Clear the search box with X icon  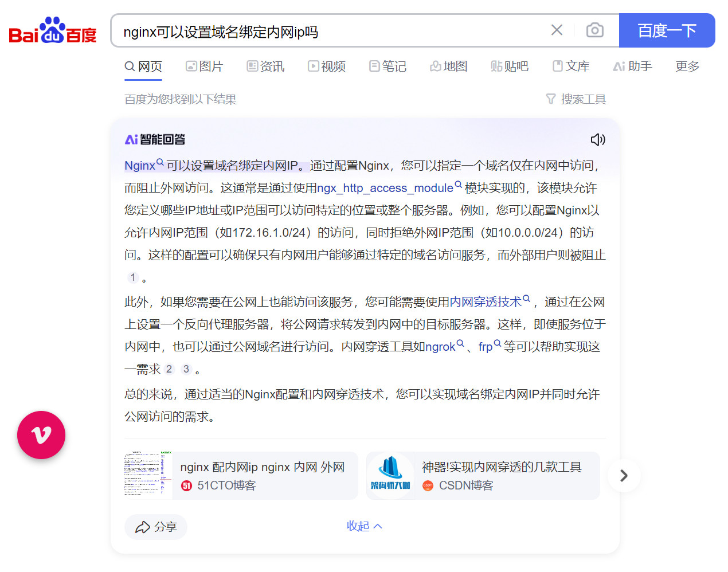tap(557, 30)
